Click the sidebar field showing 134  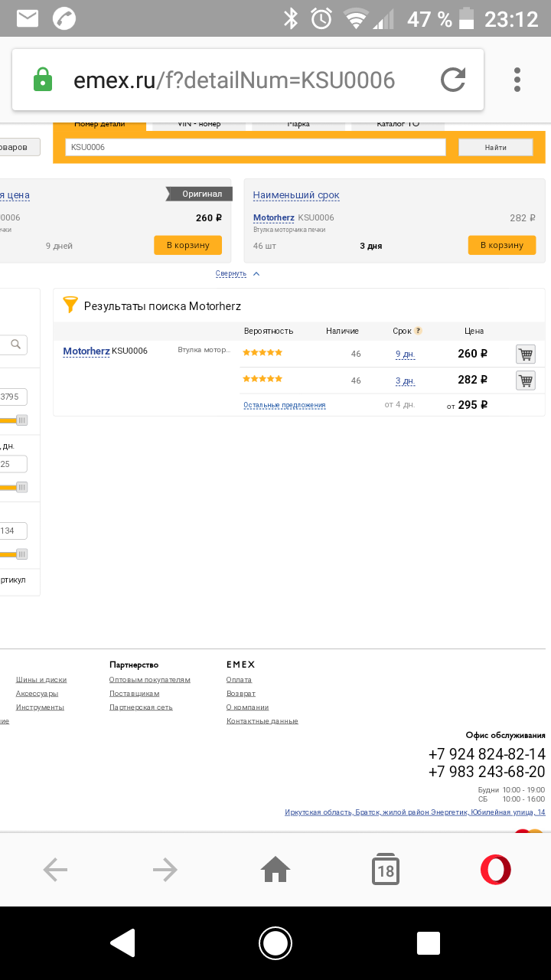tap(14, 531)
